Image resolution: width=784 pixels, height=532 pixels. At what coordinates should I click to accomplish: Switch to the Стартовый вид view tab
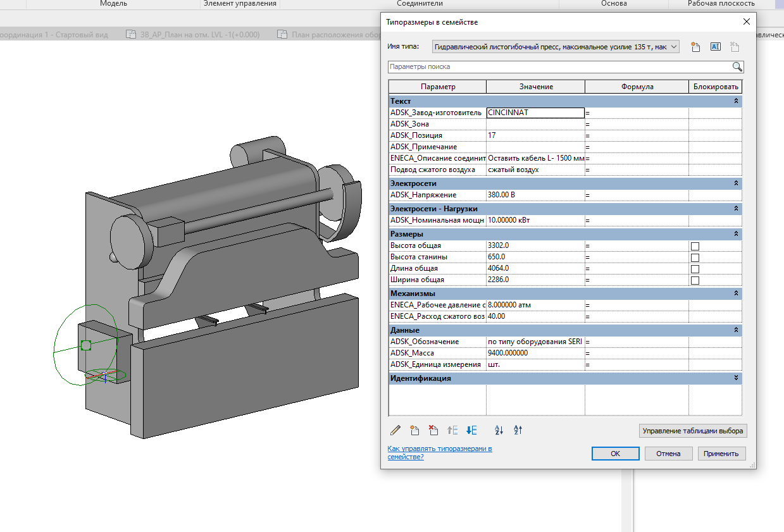[x=54, y=35]
